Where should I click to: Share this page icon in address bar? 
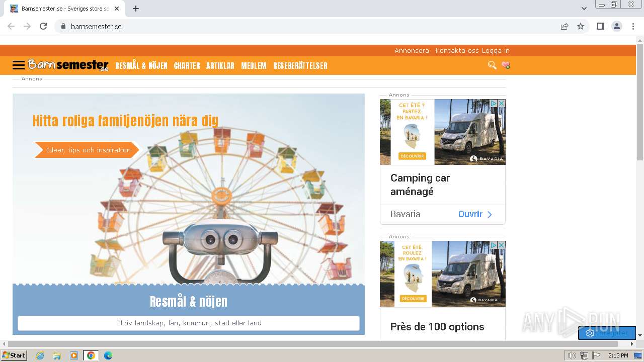pos(565,26)
